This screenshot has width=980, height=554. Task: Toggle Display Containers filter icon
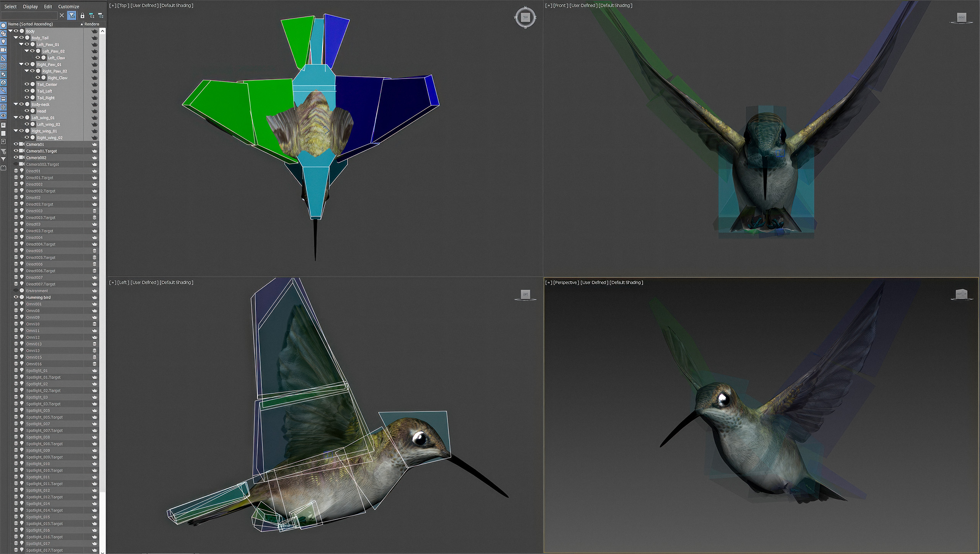click(x=3, y=99)
